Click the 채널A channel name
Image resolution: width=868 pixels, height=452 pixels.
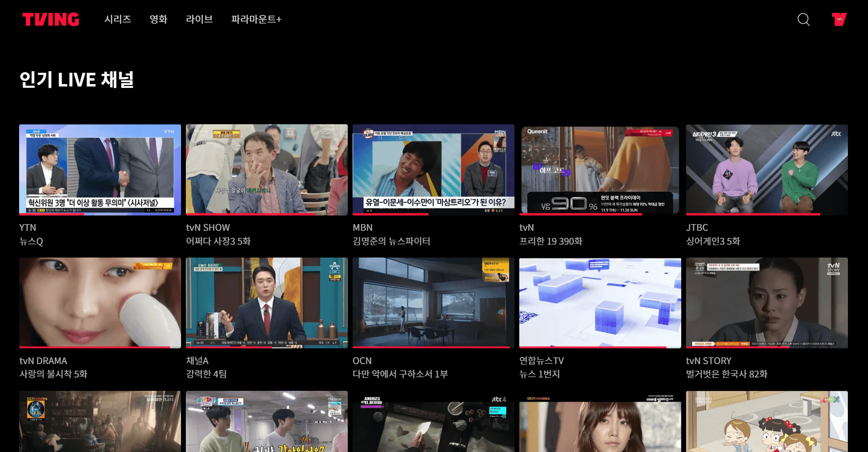tap(197, 361)
